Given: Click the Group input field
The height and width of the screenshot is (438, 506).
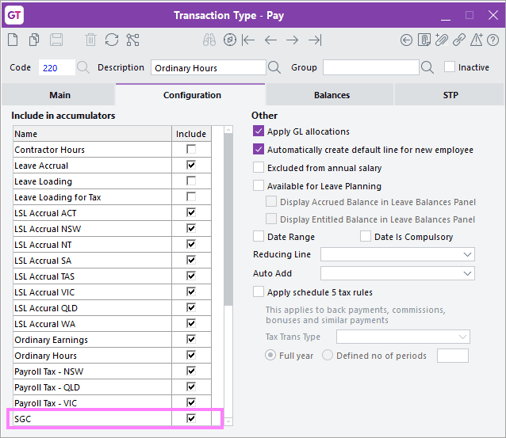Looking at the screenshot, I should [x=371, y=67].
